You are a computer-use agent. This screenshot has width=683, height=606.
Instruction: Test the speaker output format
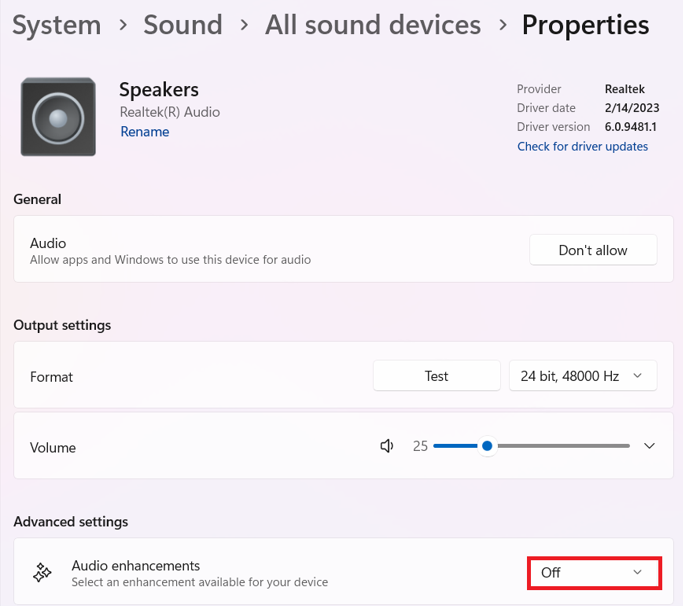pyautogui.click(x=436, y=376)
